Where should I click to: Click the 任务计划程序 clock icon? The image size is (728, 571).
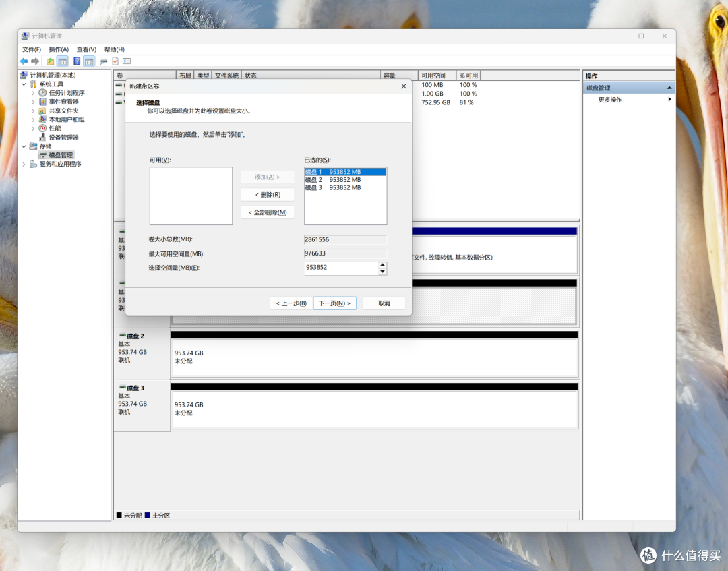[42, 93]
